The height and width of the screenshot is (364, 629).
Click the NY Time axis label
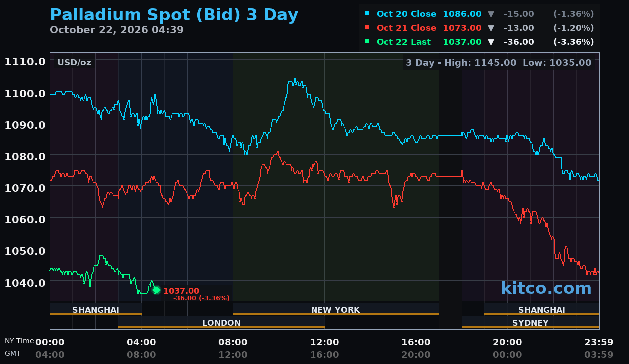click(19, 341)
